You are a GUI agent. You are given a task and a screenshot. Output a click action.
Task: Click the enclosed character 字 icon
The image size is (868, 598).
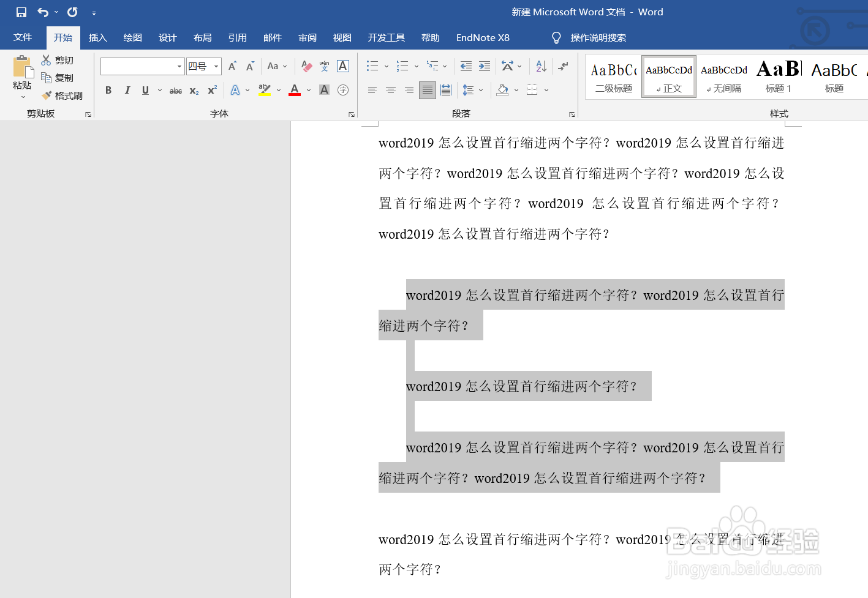(x=343, y=90)
